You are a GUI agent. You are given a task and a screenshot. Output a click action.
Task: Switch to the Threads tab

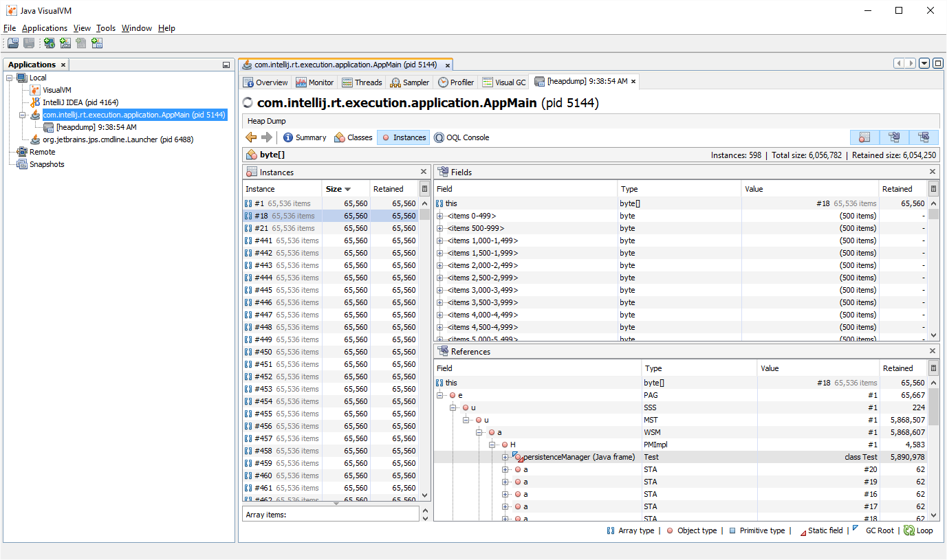(362, 82)
